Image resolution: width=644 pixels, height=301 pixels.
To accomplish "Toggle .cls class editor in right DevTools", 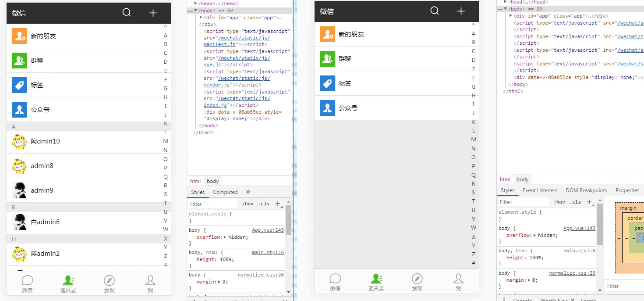I will coord(576,202).
